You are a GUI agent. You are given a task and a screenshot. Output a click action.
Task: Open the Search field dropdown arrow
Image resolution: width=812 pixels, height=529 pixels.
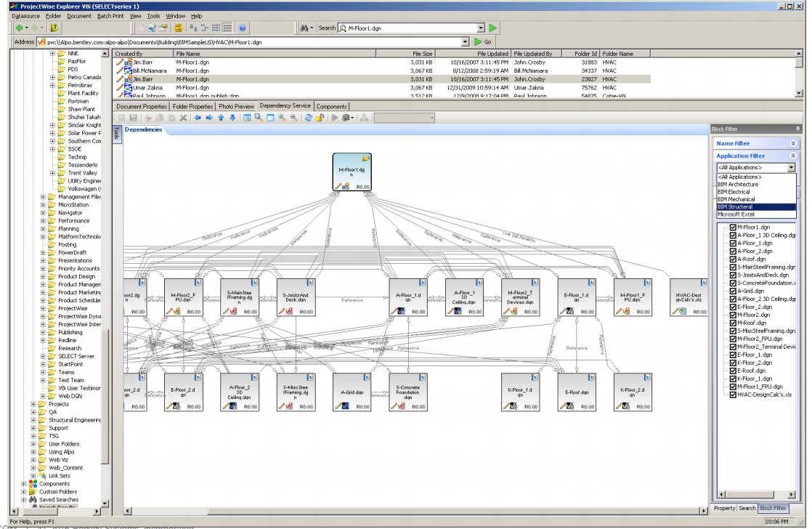[481, 28]
